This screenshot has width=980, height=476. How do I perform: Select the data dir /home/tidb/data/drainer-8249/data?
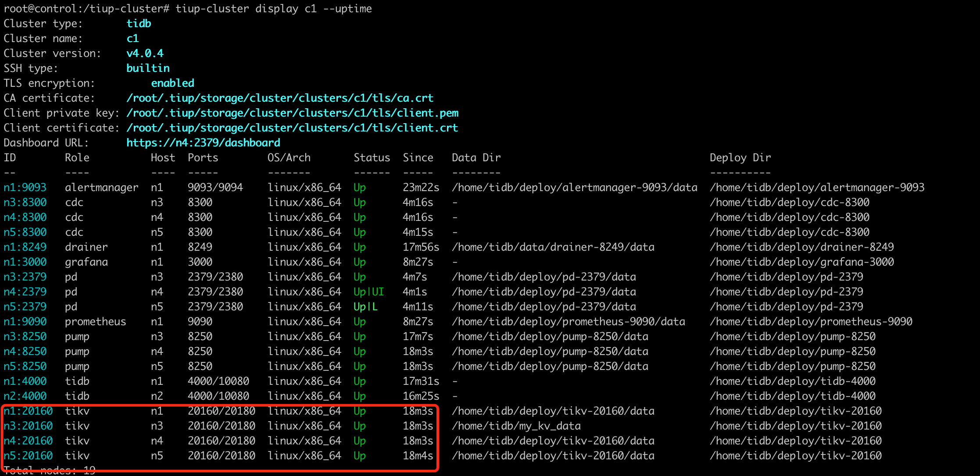553,247
